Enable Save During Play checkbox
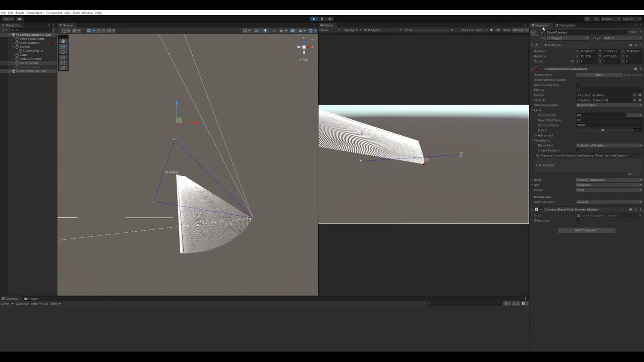 click(x=578, y=85)
